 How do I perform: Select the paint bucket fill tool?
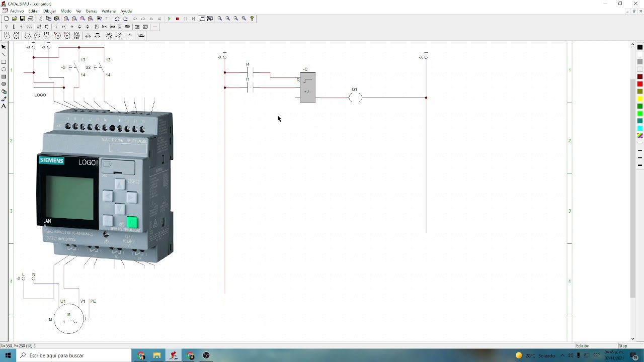tap(4, 92)
